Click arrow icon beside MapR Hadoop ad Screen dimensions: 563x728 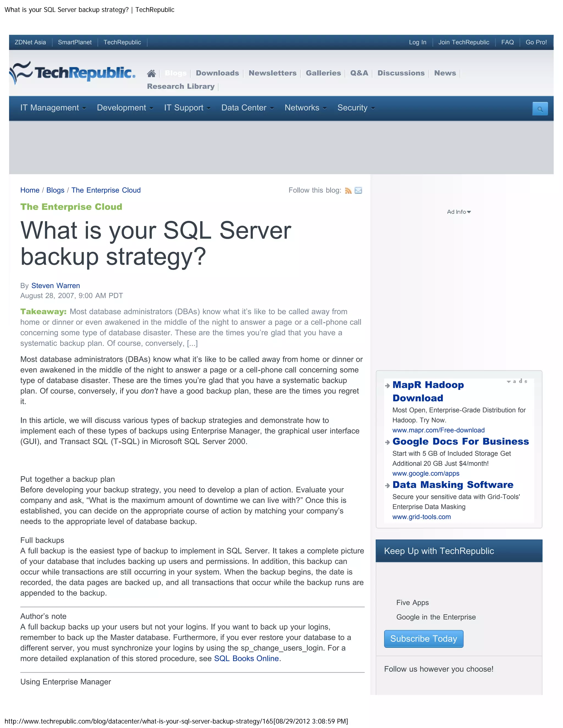[x=387, y=386]
